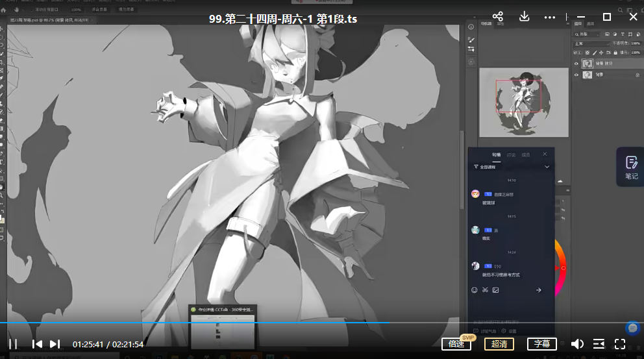
Task: Toggle visibility of the bottom 背景 layer
Action: tap(576, 75)
